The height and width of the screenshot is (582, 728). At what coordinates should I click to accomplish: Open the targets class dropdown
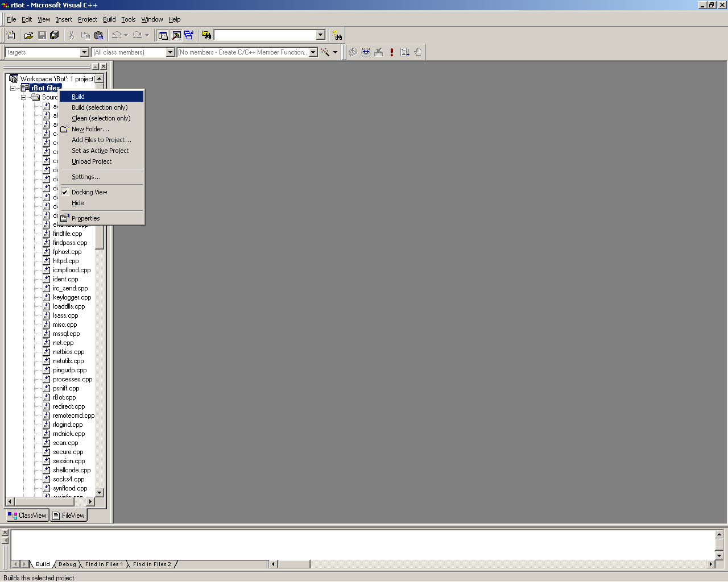(x=85, y=52)
